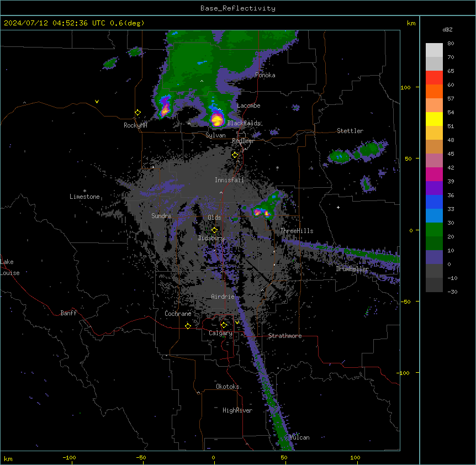This screenshot has height=465, width=476.
Task: Select the Calgary label
Action: (221, 333)
